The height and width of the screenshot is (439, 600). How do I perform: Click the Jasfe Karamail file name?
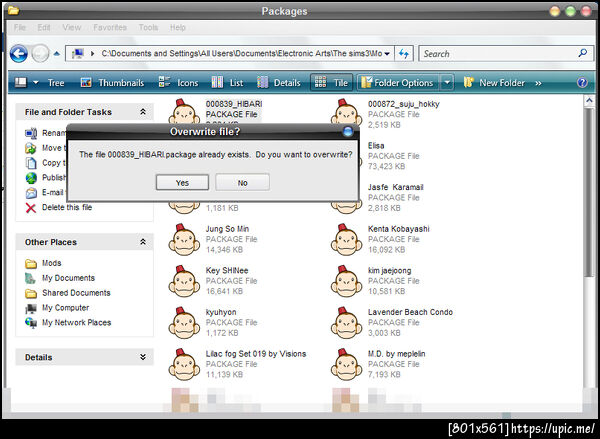pos(396,187)
